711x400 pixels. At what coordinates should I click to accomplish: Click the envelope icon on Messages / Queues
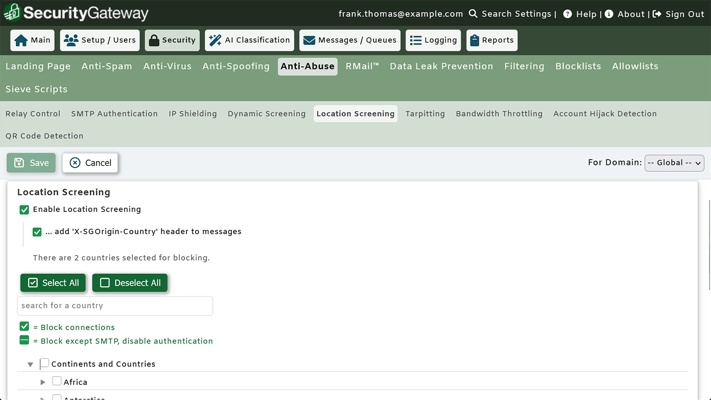(309, 40)
